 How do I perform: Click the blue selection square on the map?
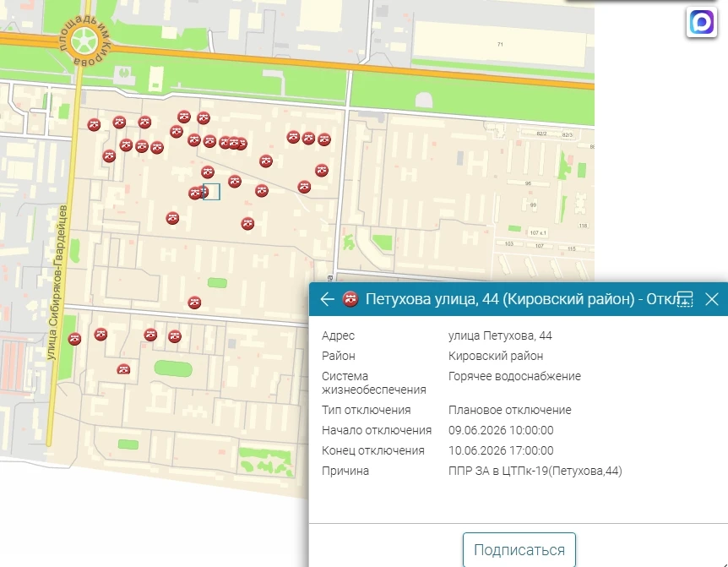tap(212, 192)
